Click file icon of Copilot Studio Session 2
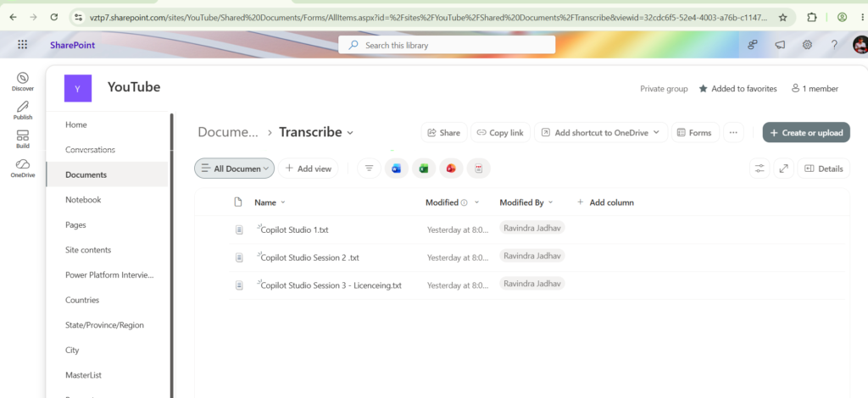This screenshot has width=868, height=398. (239, 257)
